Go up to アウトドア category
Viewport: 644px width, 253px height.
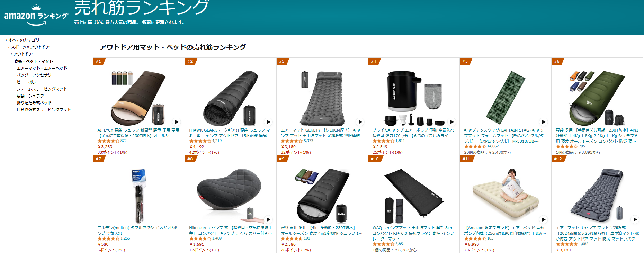click(23, 54)
